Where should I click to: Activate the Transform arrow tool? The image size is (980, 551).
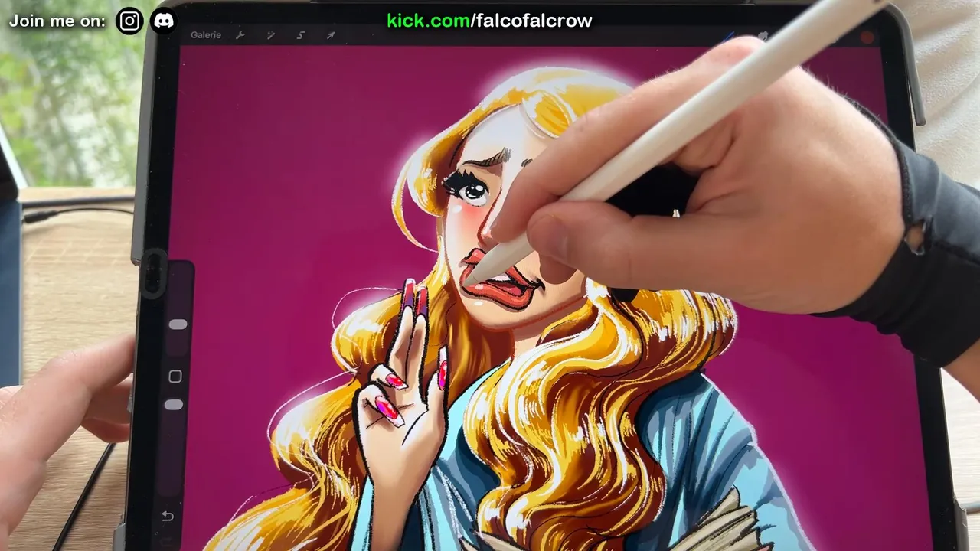pos(331,35)
